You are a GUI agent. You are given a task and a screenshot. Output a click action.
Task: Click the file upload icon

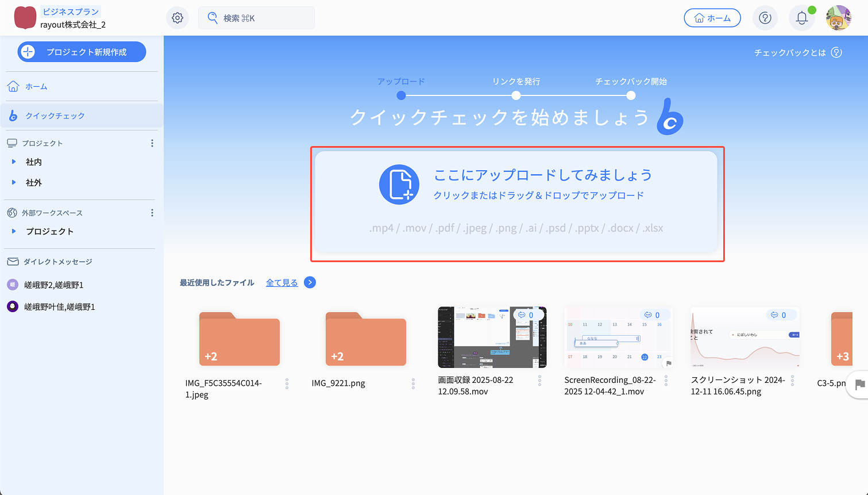(399, 185)
